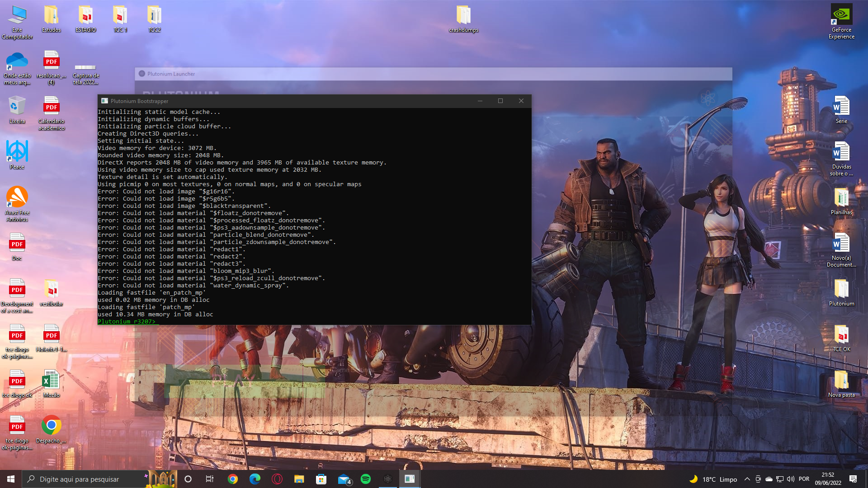Open the TCC2 folder
The width and height of the screenshot is (868, 488).
coord(154,19)
